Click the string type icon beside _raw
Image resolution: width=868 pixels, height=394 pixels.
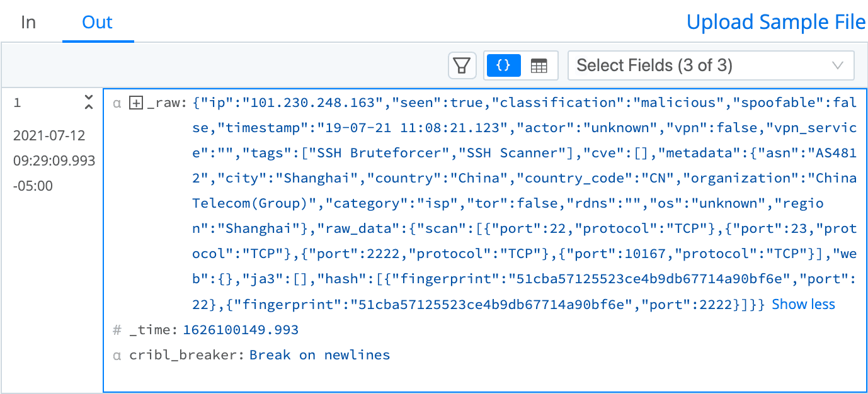(117, 103)
